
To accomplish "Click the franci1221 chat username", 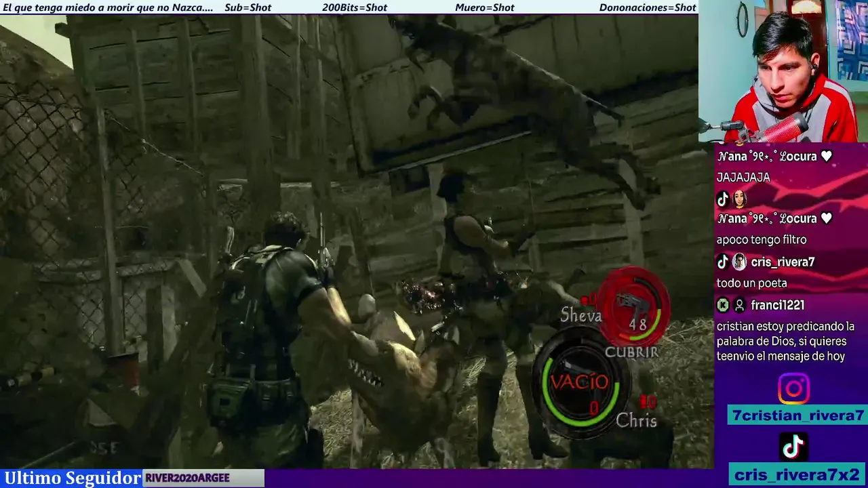I will click(777, 306).
